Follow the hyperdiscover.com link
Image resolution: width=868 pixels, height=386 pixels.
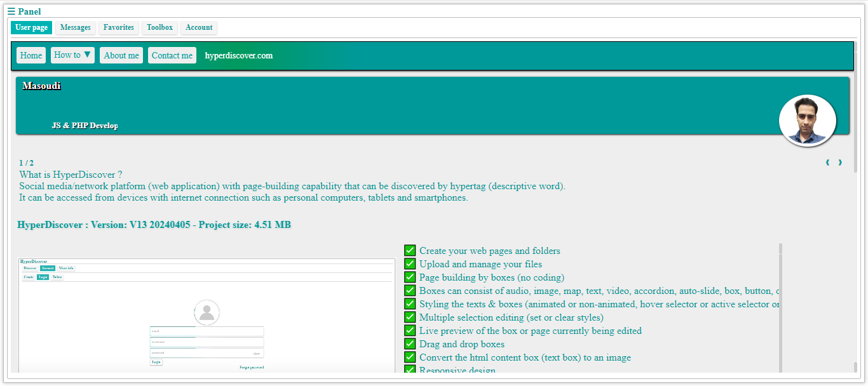pyautogui.click(x=239, y=55)
